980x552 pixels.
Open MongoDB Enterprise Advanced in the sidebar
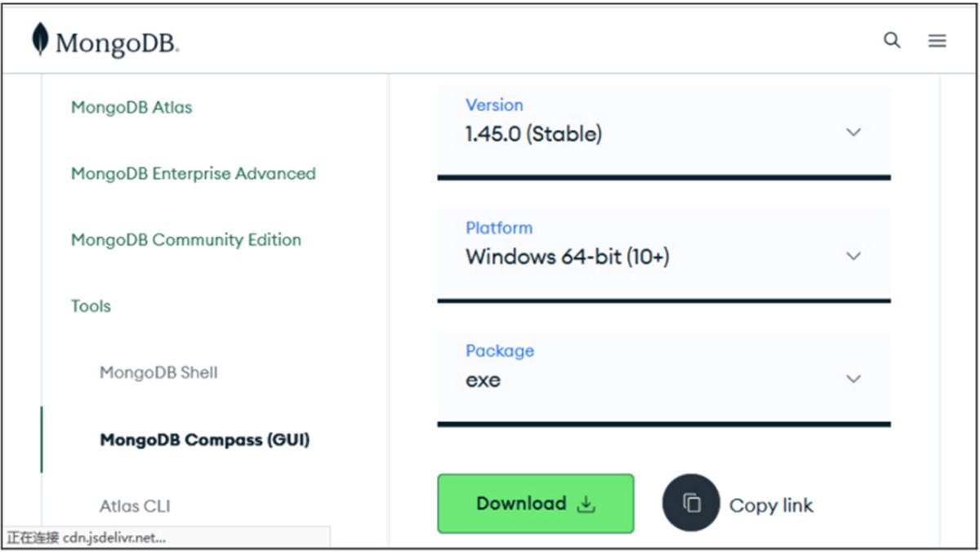(193, 173)
